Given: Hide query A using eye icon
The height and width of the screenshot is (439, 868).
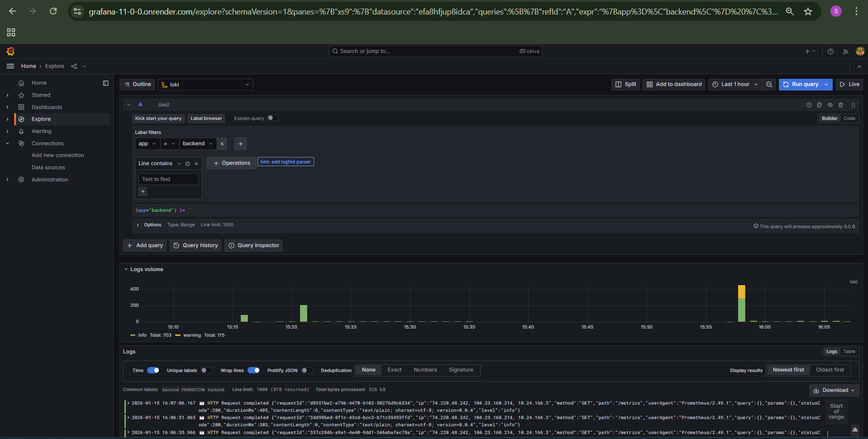Looking at the screenshot, I should pyautogui.click(x=830, y=105).
